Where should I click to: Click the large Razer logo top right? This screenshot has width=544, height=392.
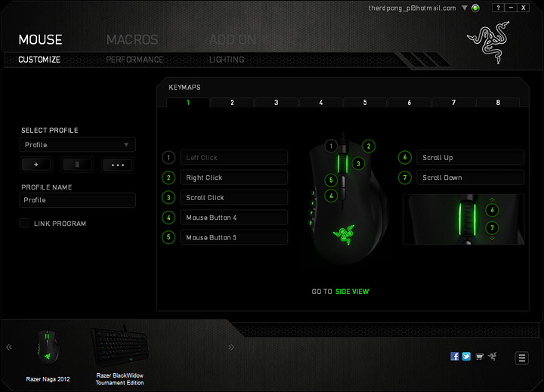(x=489, y=42)
